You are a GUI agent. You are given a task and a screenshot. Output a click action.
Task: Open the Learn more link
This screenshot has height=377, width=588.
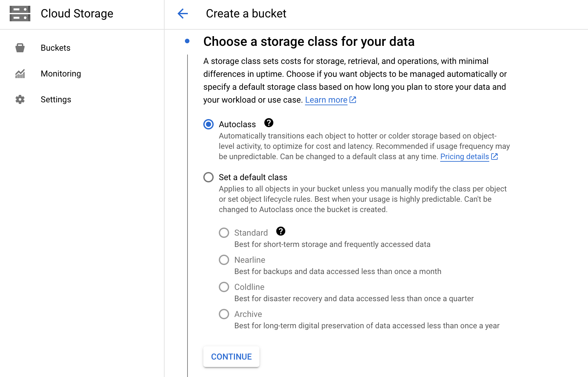[326, 100]
